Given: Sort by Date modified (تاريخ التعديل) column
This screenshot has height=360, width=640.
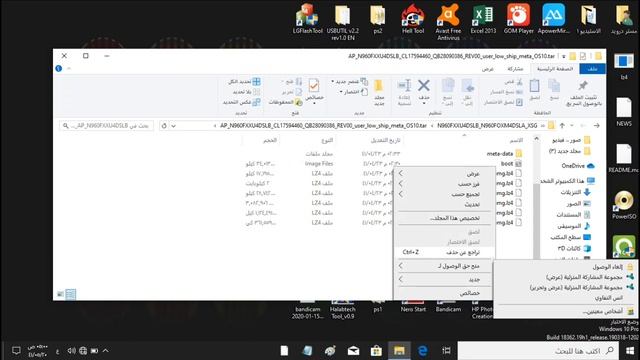Looking at the screenshot, I should coord(385,140).
